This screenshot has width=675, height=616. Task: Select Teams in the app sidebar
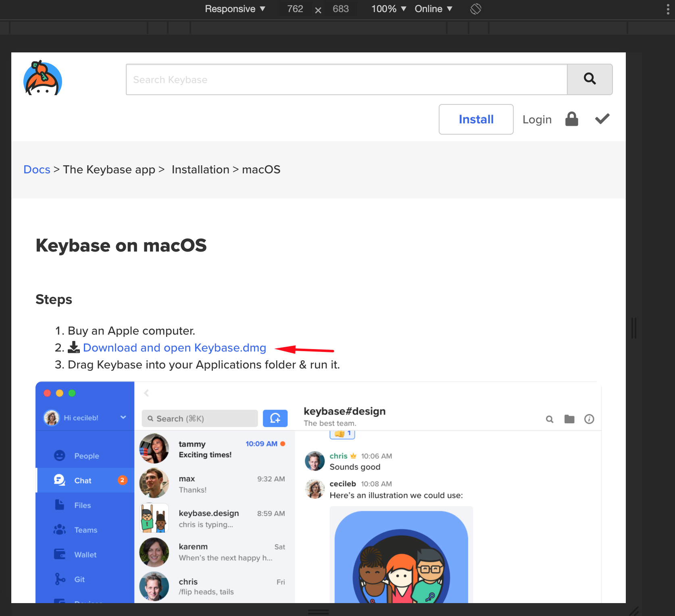click(x=85, y=530)
